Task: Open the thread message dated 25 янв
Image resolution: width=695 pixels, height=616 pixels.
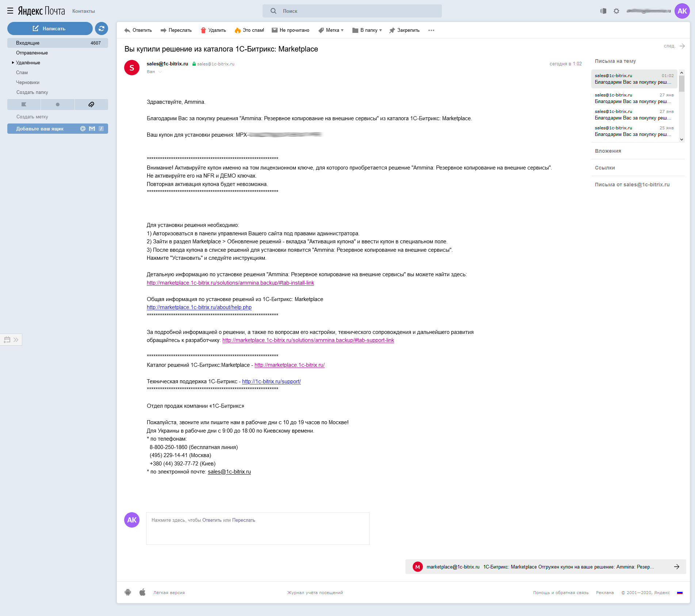Action: tap(634, 131)
